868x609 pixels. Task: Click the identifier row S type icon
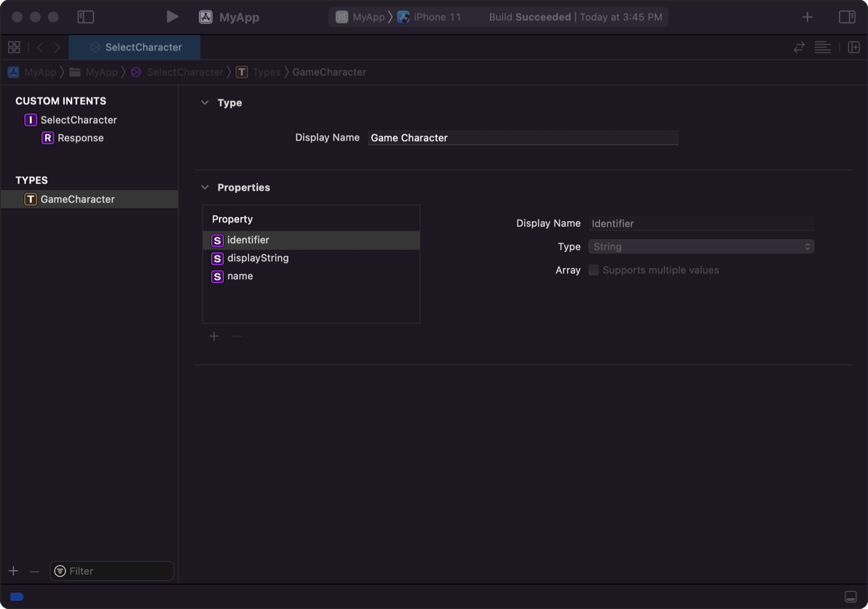tap(217, 240)
